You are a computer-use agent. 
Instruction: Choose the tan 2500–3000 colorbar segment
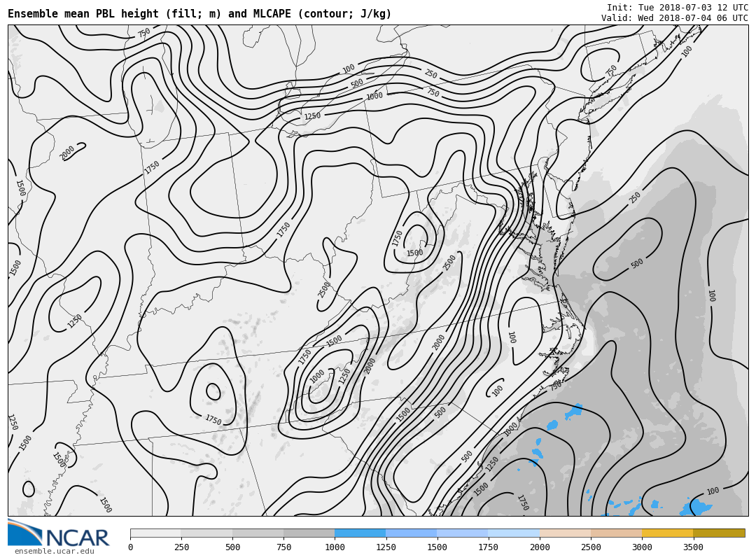[616, 533]
